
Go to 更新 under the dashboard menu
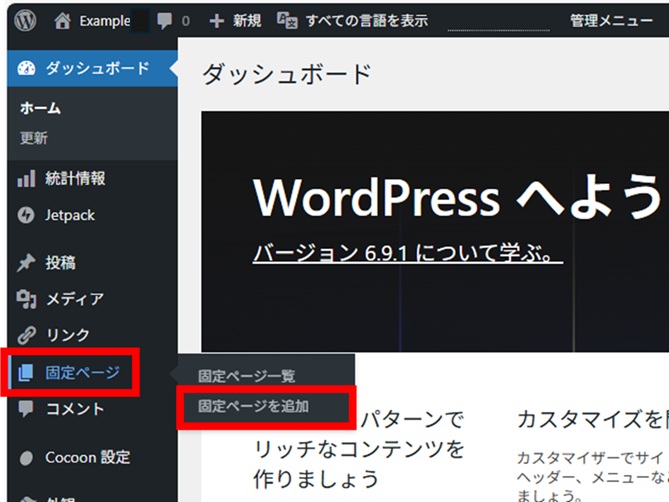pyautogui.click(x=34, y=138)
